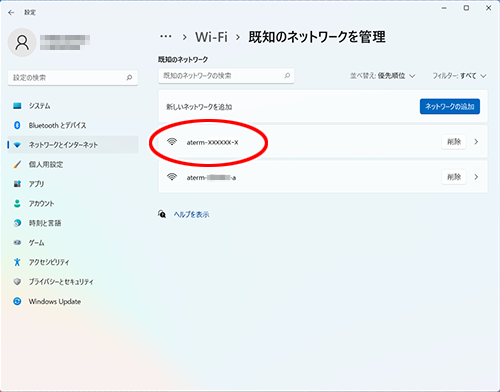This screenshot has height=392, width=500.
Task: Click the magnifier in known networks search
Action: 287,76
